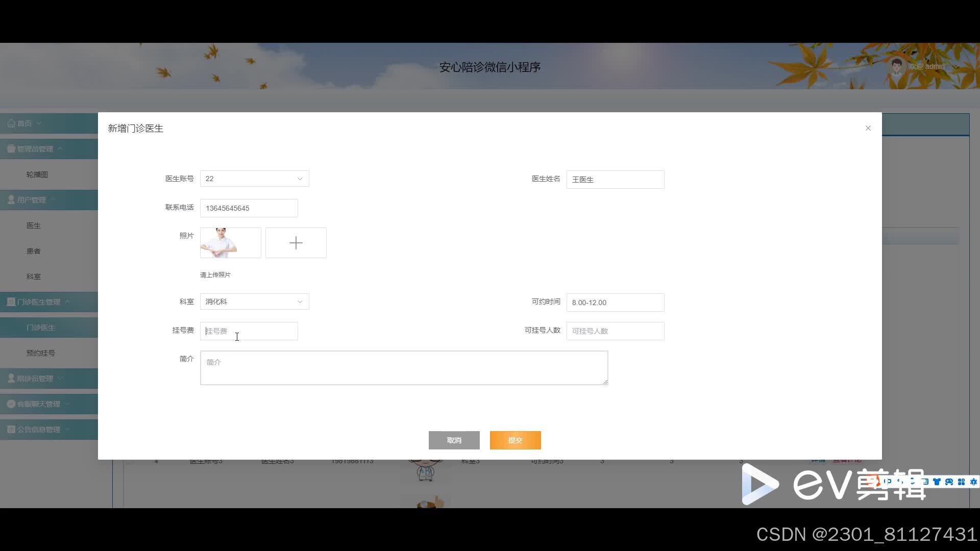The height and width of the screenshot is (551, 980).
Task: Click the 安心陪诊微信小程序 header title
Action: coord(490,67)
